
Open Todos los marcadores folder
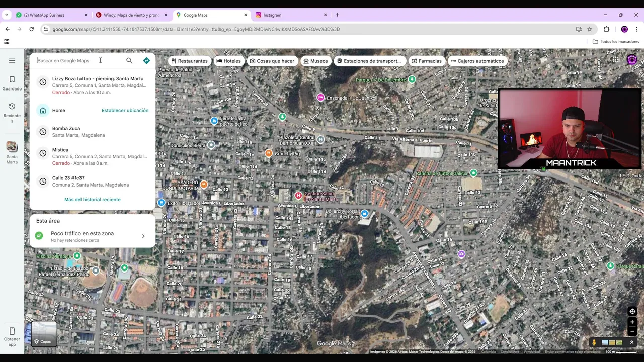616,42
